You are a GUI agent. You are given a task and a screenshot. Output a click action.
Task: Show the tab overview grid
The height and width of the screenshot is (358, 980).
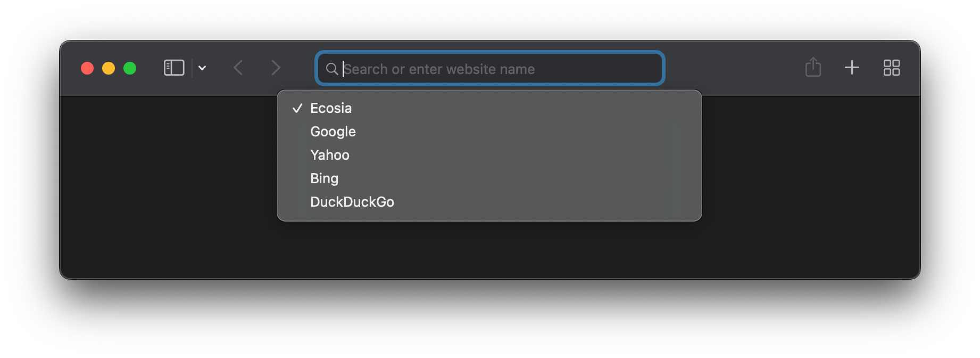(x=892, y=68)
